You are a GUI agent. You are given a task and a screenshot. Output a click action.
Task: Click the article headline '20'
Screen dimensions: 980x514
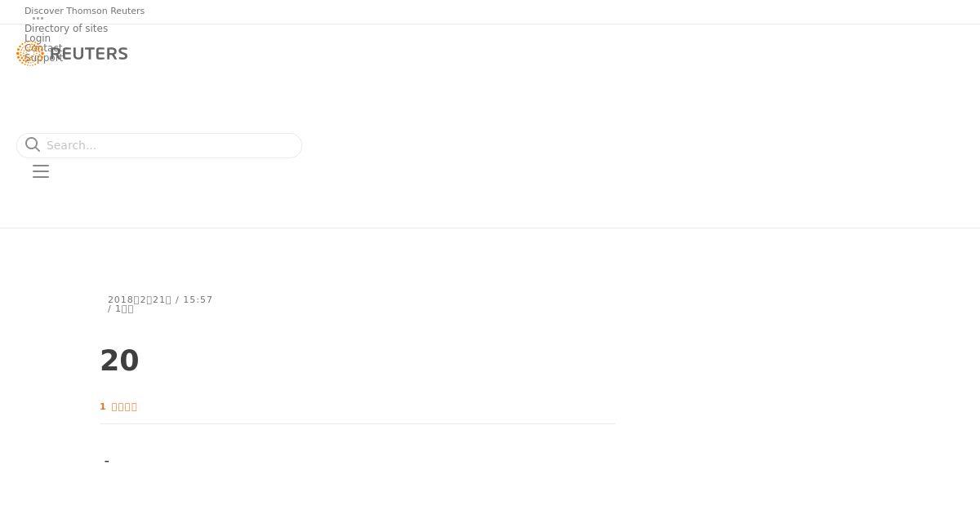point(119,361)
